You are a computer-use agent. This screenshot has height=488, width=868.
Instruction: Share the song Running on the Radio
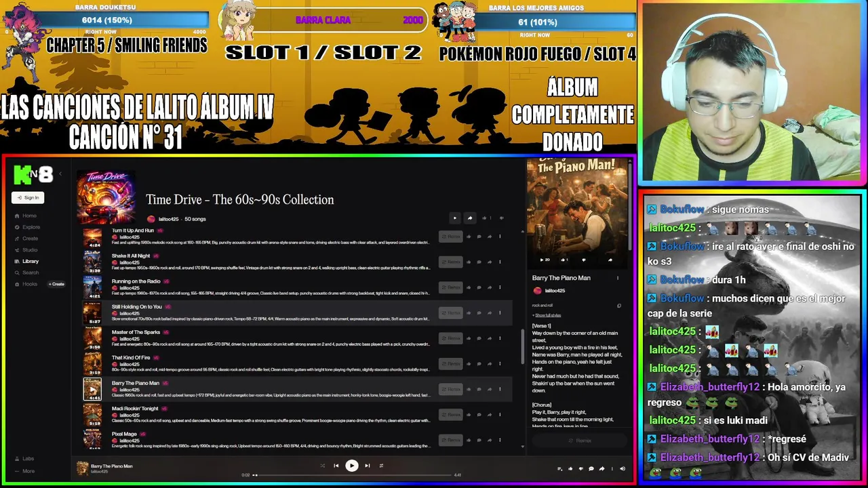(x=489, y=287)
